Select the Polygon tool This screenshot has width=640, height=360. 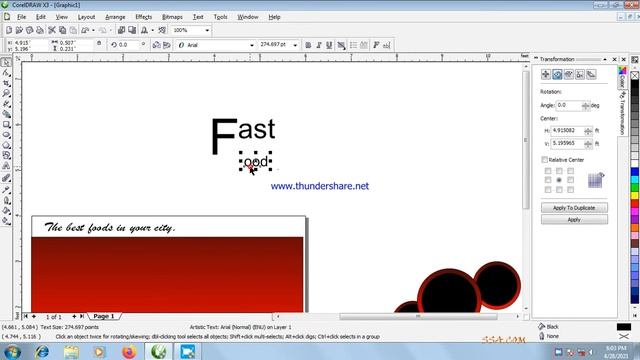[6, 145]
